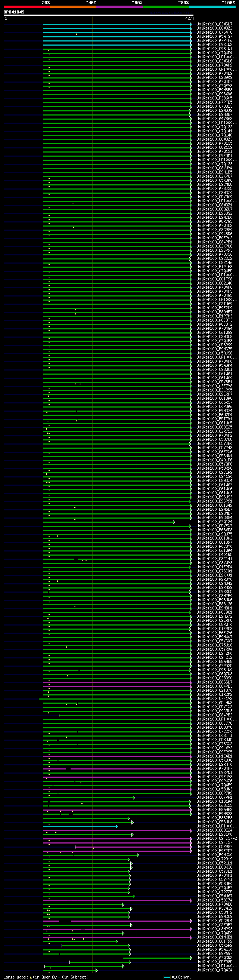Screen dimensions: 239x980
Task: Select the UniRef100_B8B2E3 label
Action: click(214, 818)
